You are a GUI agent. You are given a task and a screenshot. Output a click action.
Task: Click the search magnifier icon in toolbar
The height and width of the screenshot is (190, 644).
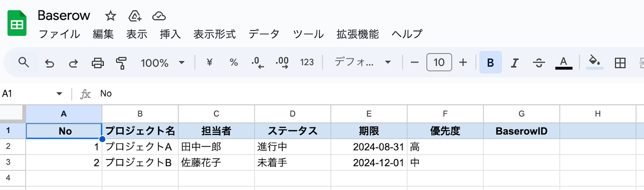tap(24, 62)
